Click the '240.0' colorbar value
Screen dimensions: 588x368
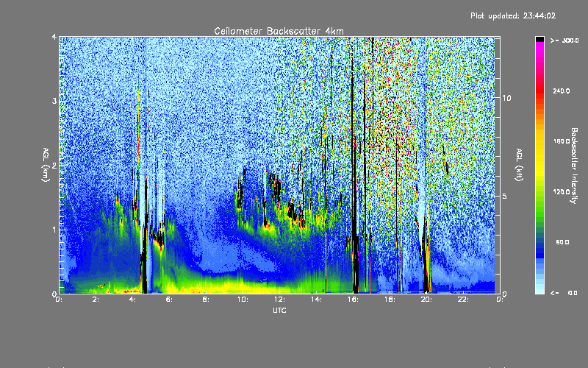point(562,91)
